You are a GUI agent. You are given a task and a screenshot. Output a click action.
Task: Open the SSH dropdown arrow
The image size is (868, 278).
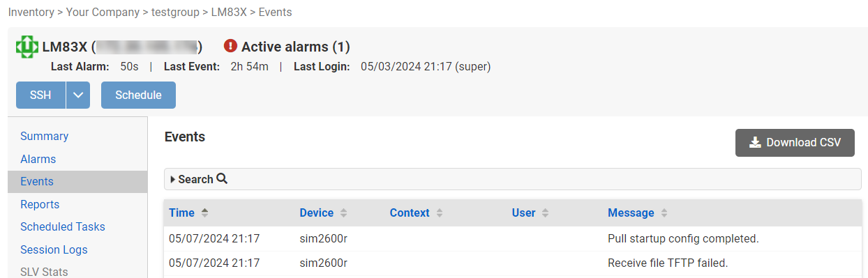(x=78, y=95)
